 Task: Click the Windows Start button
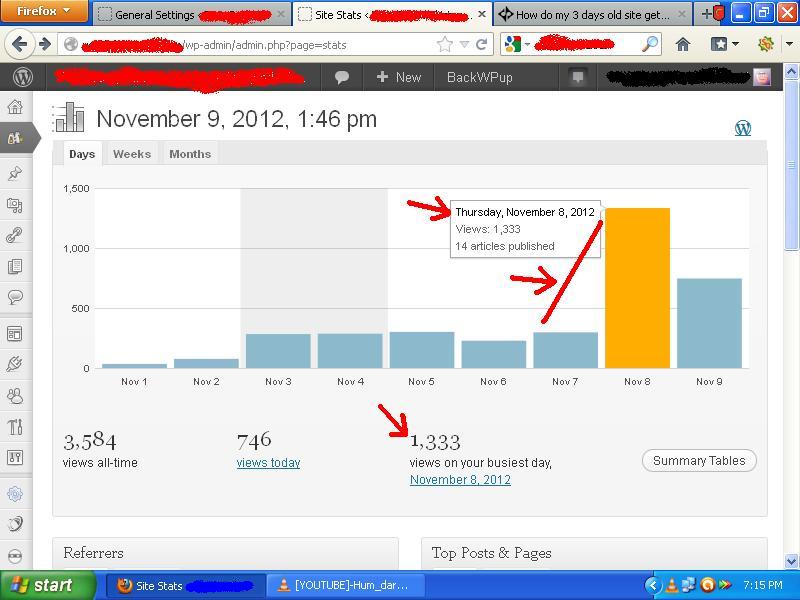pos(42,586)
